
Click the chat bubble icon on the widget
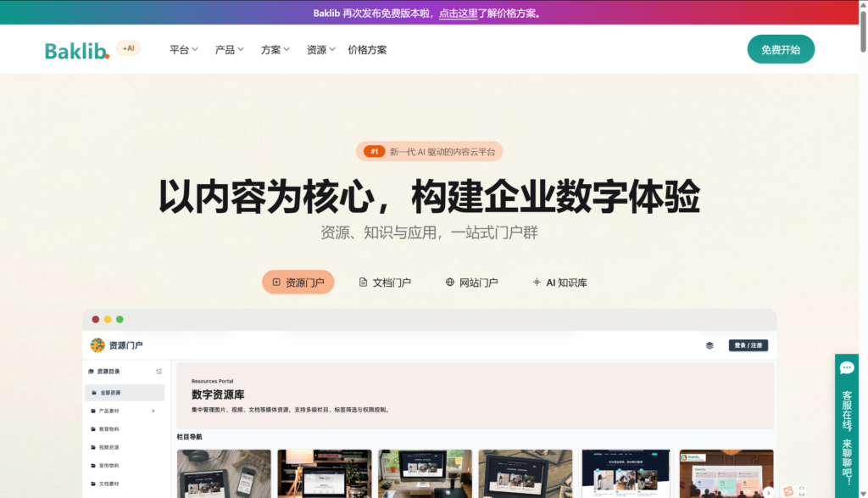[847, 368]
